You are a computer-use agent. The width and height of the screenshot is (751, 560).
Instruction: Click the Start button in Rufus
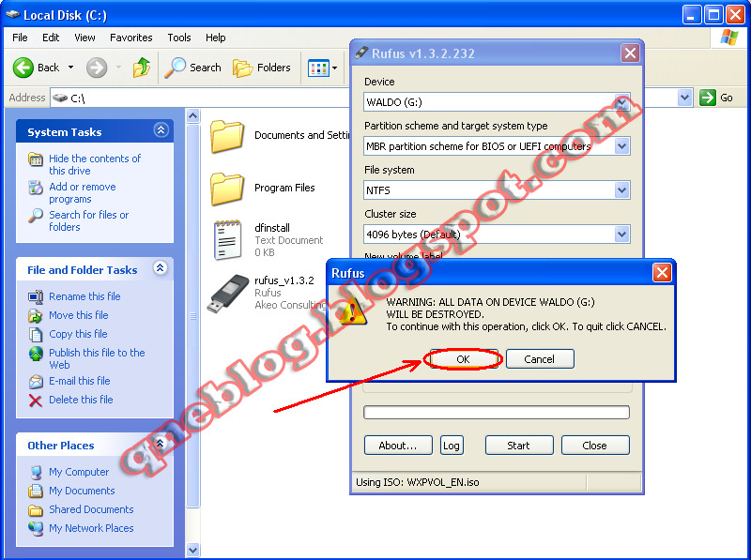click(x=519, y=446)
